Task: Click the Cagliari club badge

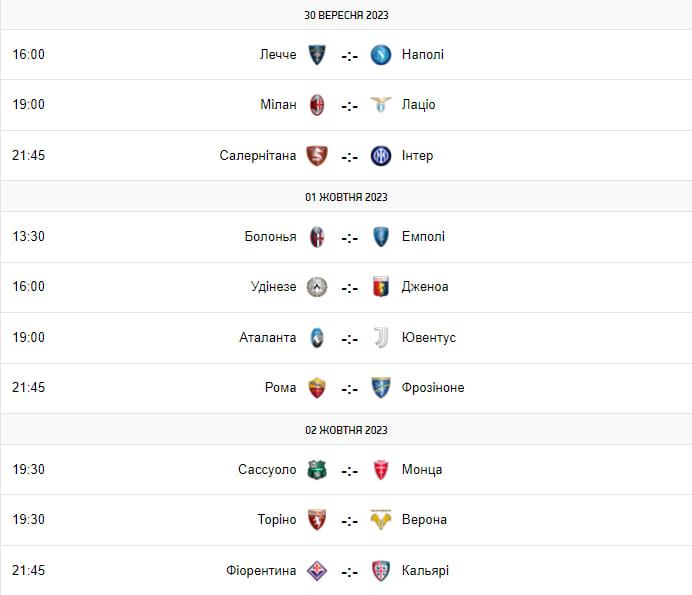Action: (380, 571)
